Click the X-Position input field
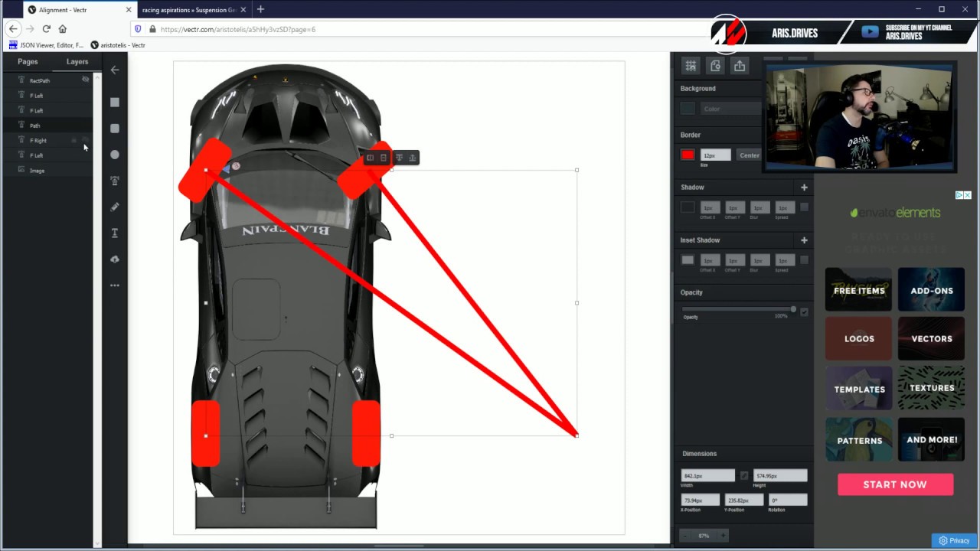The width and height of the screenshot is (980, 551). pyautogui.click(x=701, y=500)
